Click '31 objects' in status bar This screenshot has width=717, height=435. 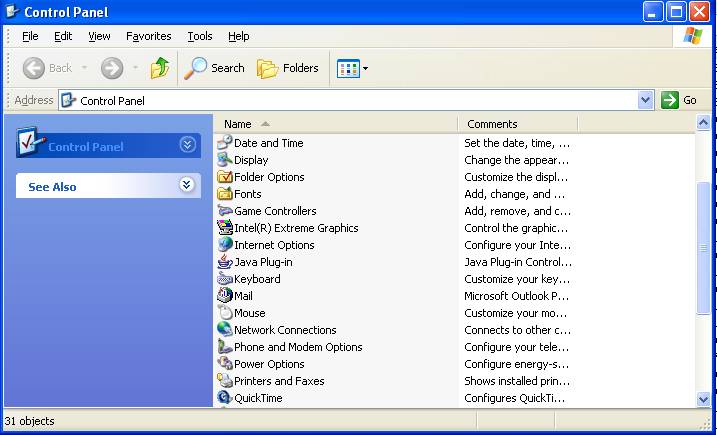pyautogui.click(x=29, y=421)
